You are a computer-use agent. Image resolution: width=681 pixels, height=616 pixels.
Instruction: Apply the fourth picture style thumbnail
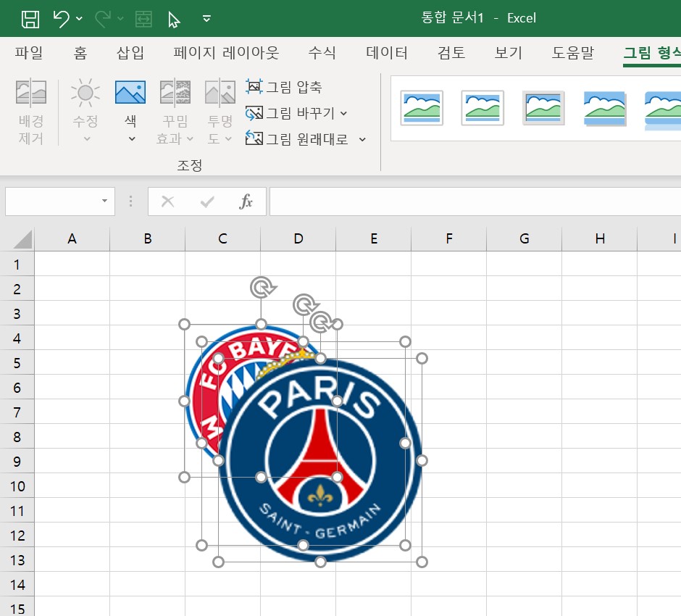coord(604,109)
